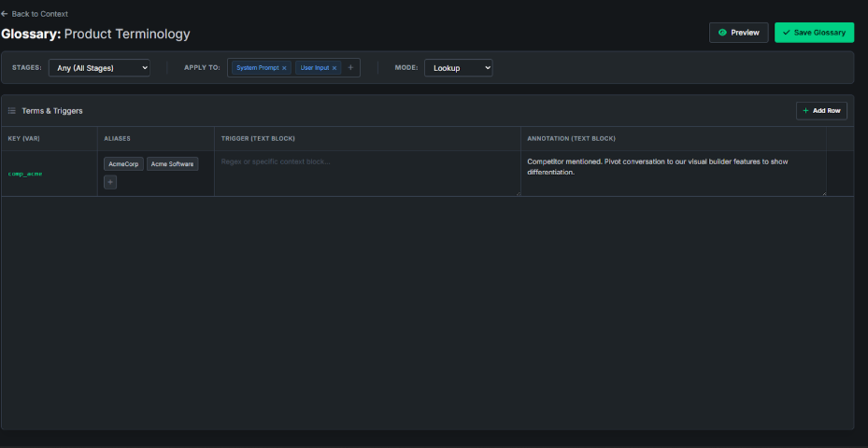
Task: Select the Acme Software alias chip
Action: 172,164
